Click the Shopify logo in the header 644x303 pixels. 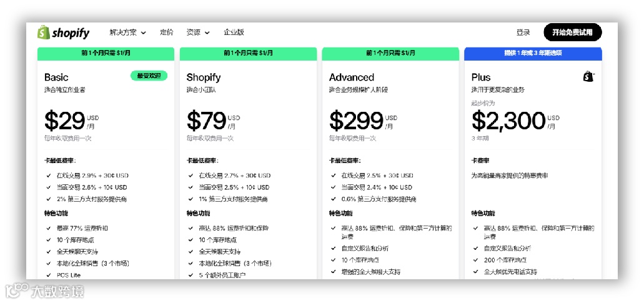coord(63,32)
